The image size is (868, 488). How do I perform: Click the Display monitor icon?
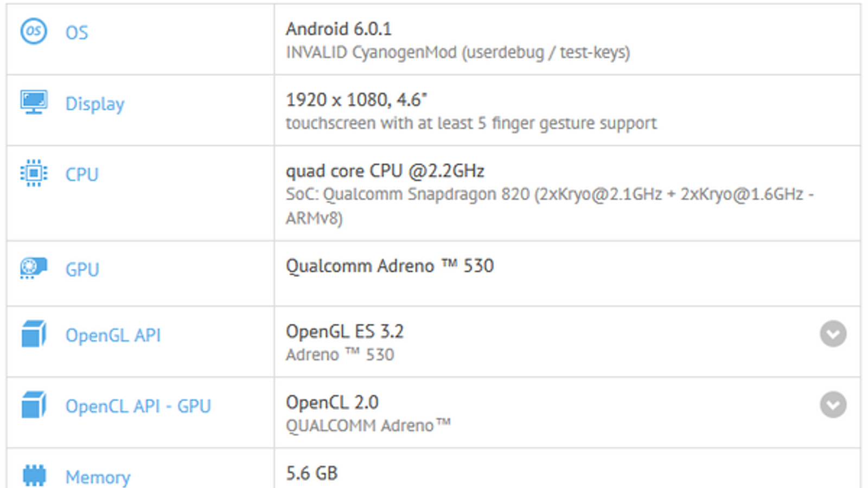[x=34, y=102]
